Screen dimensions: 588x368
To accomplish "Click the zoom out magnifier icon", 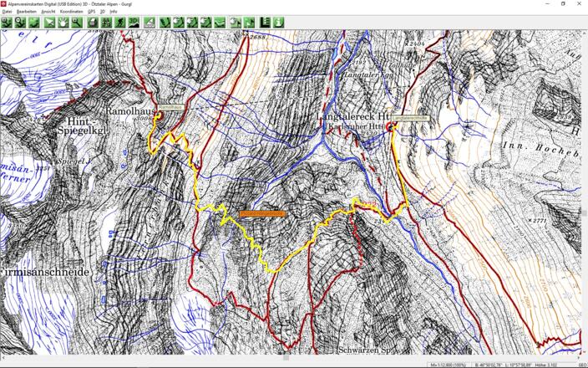I will coord(20,23).
